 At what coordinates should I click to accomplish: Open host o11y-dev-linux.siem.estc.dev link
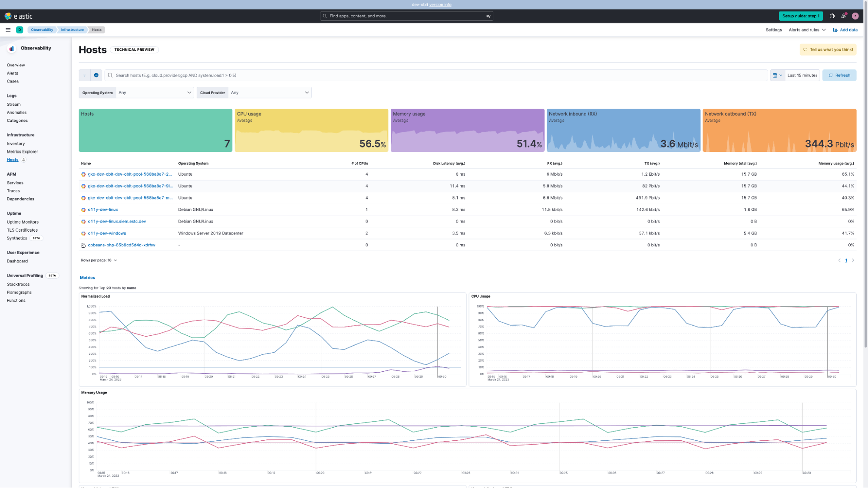pyautogui.click(x=117, y=222)
